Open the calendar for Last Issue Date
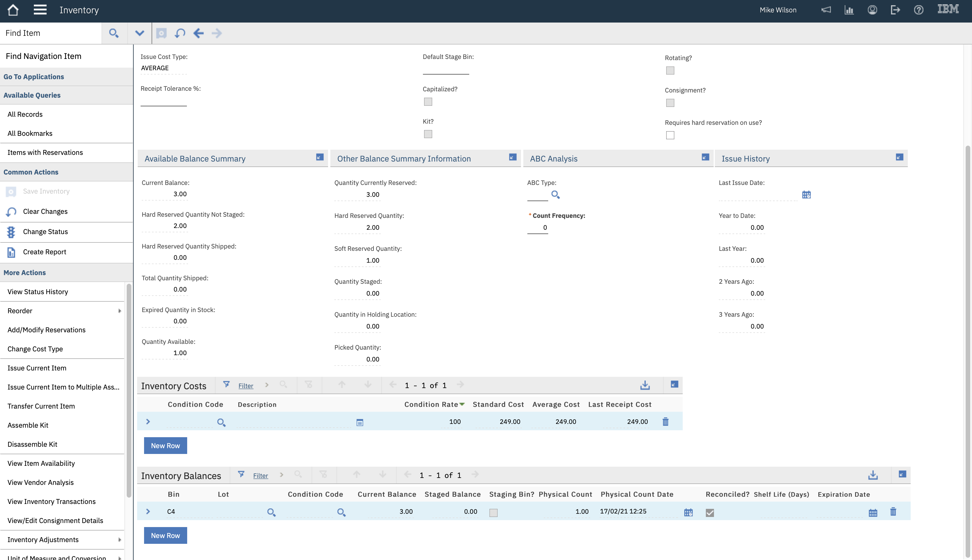The width and height of the screenshot is (972, 560). pyautogui.click(x=807, y=195)
